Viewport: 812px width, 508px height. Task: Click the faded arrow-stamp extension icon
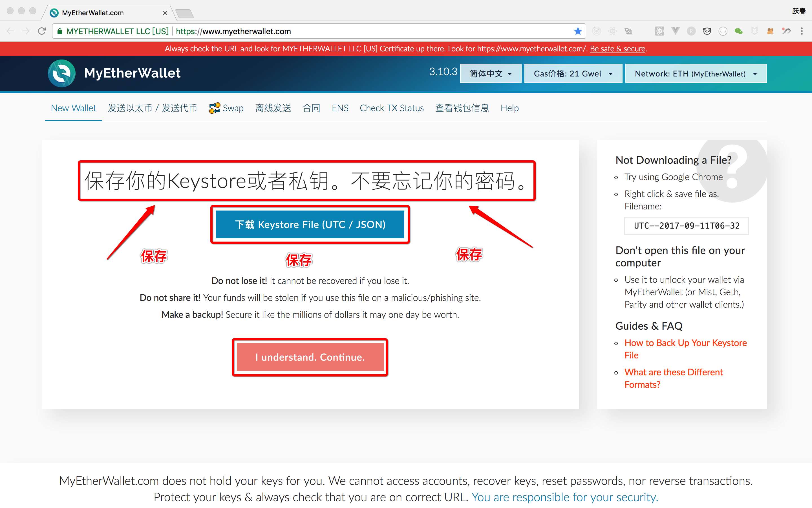628,31
